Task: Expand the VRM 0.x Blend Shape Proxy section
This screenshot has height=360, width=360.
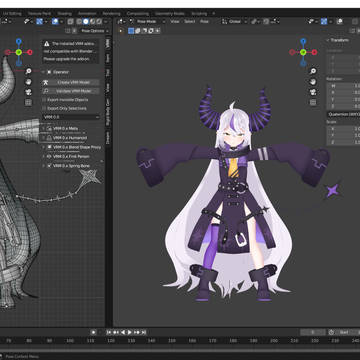Action: (43, 147)
